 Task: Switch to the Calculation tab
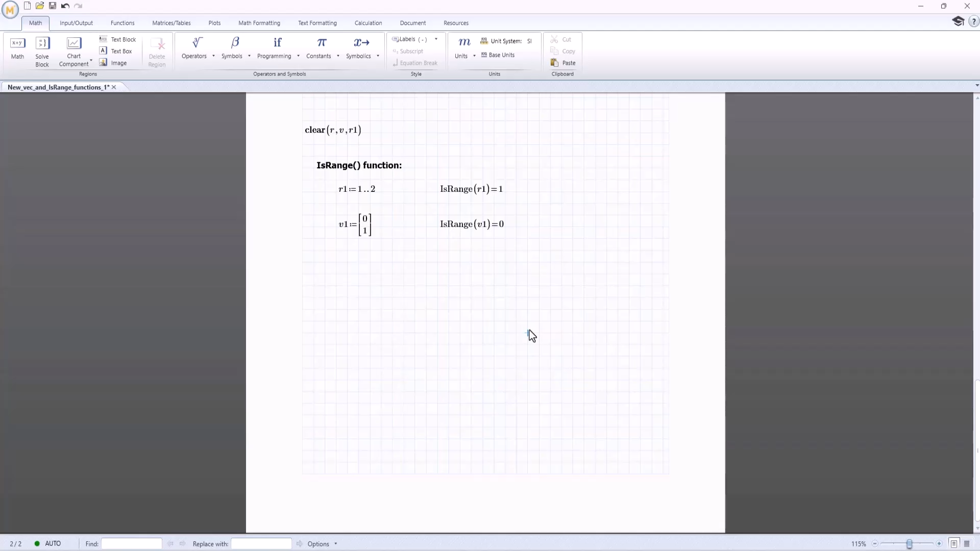368,23
